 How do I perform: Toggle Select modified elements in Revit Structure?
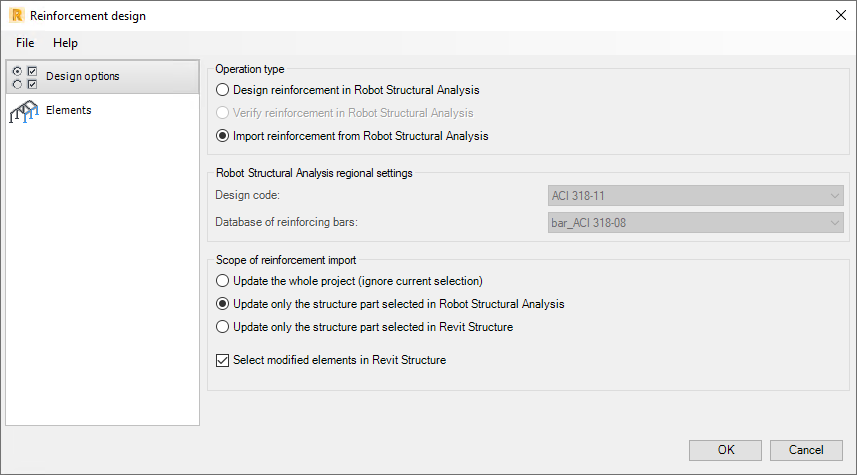[x=224, y=360]
